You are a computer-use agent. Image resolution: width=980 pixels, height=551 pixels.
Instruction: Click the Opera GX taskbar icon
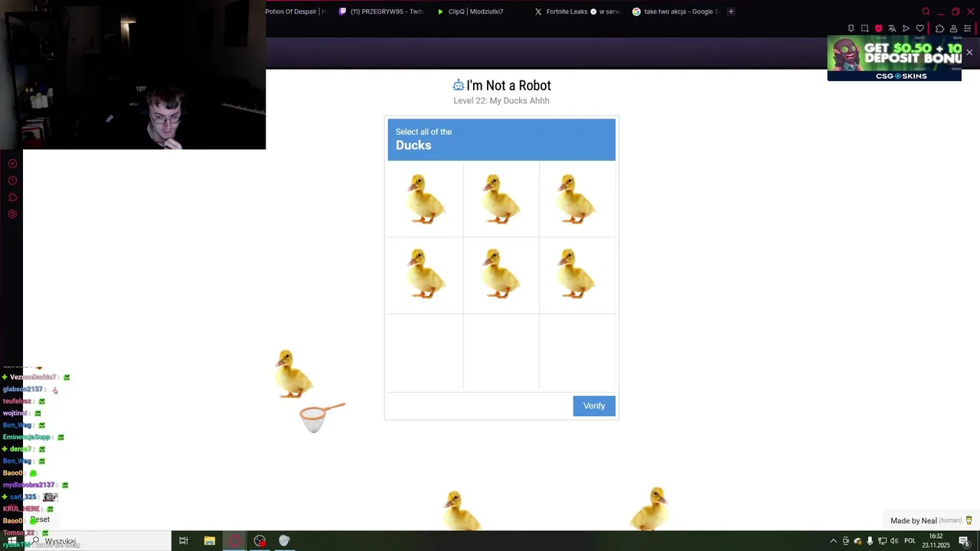(x=234, y=541)
